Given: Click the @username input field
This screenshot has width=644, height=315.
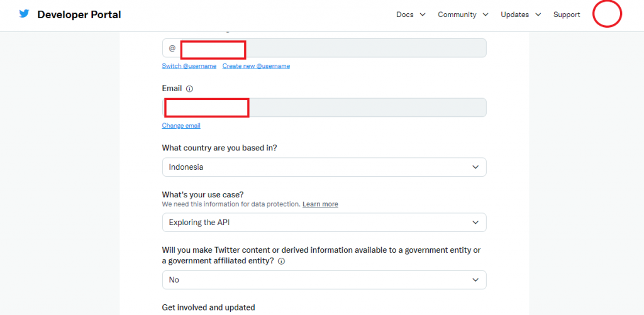Looking at the screenshot, I should click(324, 48).
